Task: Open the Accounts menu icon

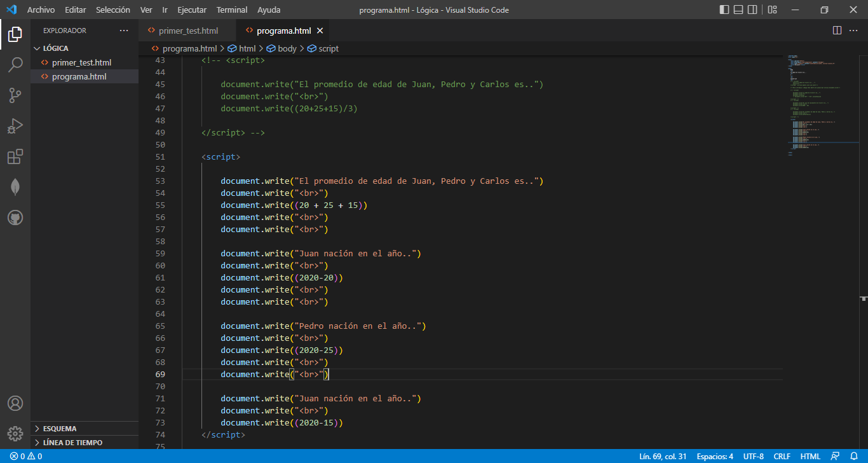Action: pos(15,403)
